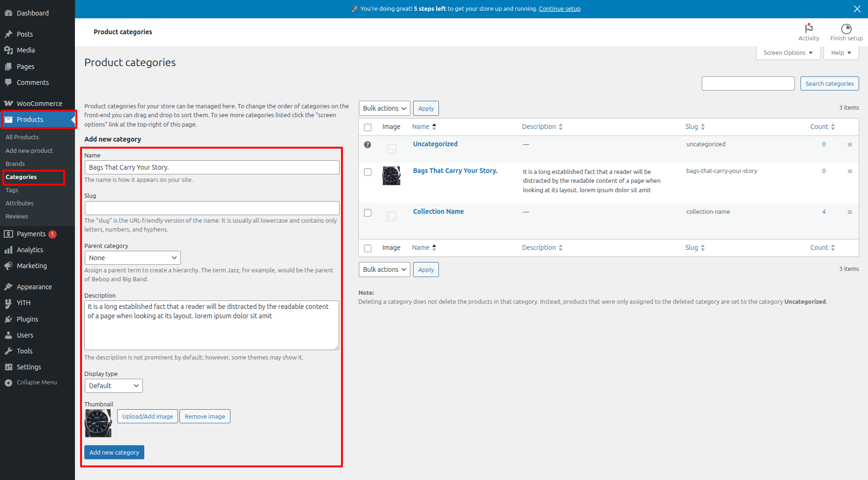This screenshot has width=868, height=480.
Task: Click the Analytics bar chart icon
Action: 8,250
